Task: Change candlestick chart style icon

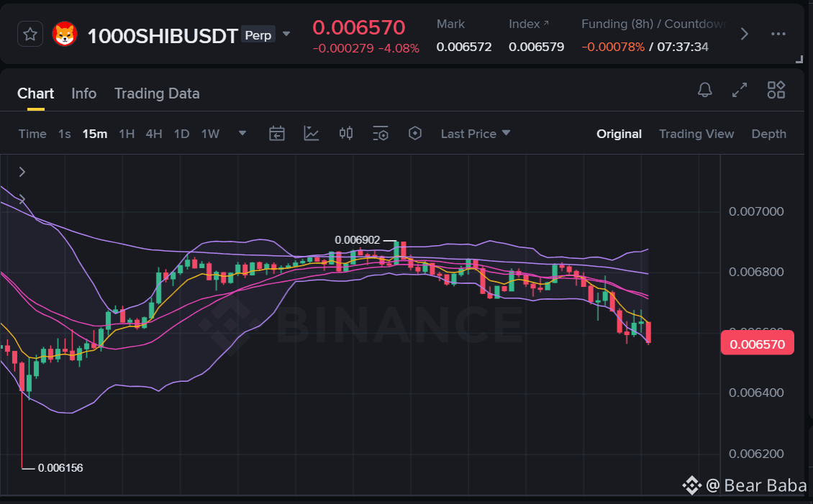Action: [x=346, y=134]
